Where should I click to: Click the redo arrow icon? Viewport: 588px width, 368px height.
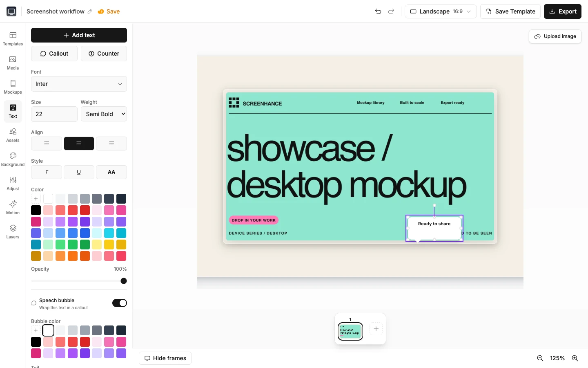pyautogui.click(x=391, y=11)
